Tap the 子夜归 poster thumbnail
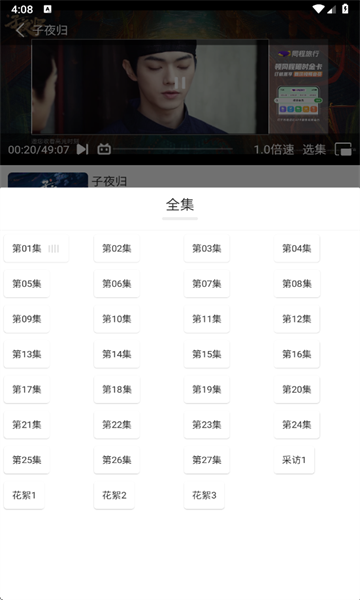 click(48, 180)
